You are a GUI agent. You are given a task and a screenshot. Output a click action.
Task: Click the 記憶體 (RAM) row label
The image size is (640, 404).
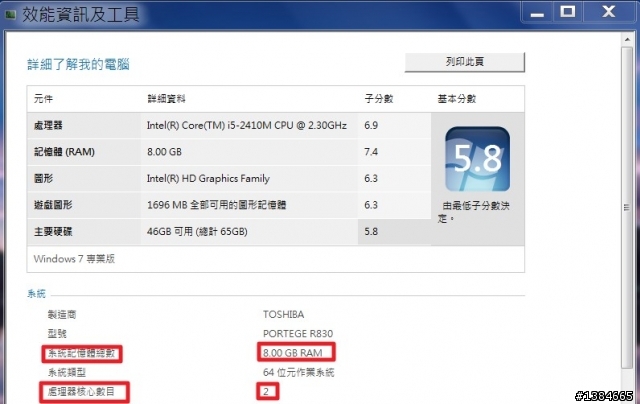pos(64,152)
